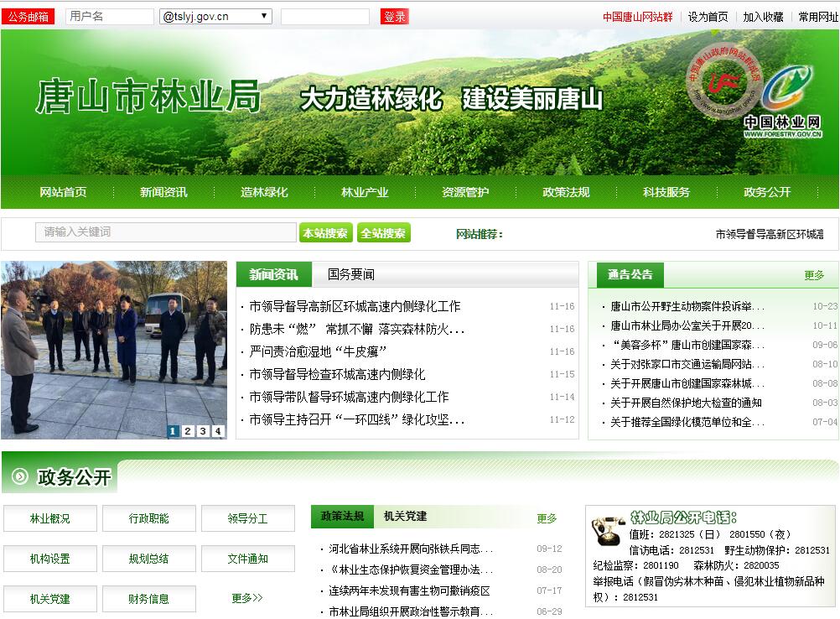Switch to the 国务要闻 tab
Screen dimensions: 840x619
(x=351, y=274)
